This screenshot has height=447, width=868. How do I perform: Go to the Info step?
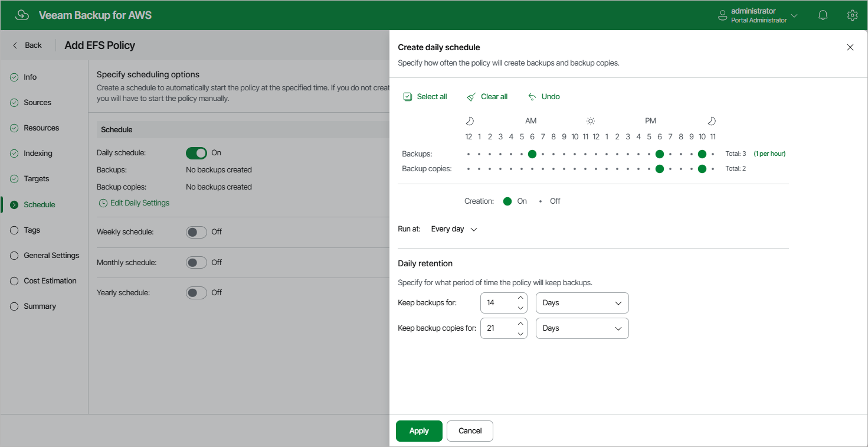tap(30, 77)
